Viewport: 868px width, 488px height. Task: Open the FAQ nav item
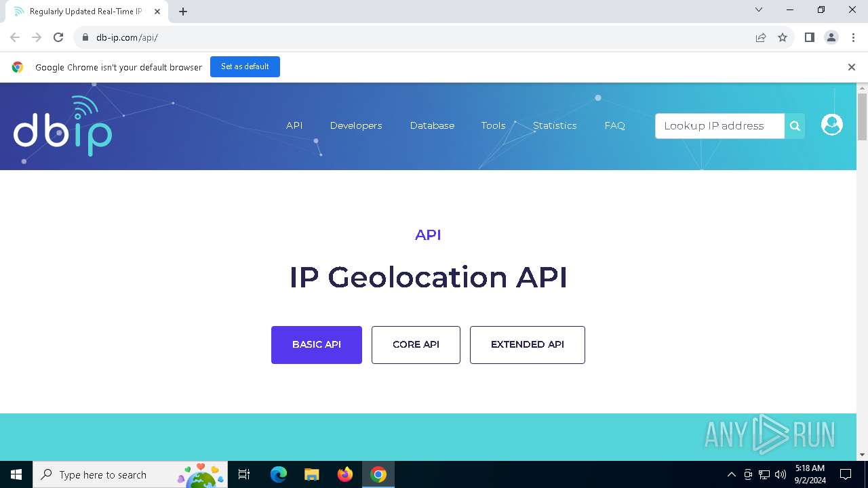click(614, 125)
